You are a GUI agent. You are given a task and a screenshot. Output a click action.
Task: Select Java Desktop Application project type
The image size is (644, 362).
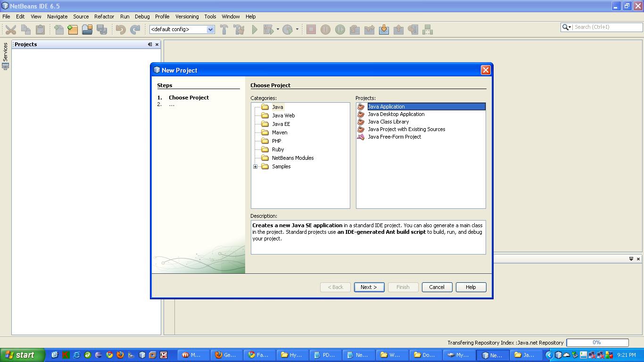396,114
